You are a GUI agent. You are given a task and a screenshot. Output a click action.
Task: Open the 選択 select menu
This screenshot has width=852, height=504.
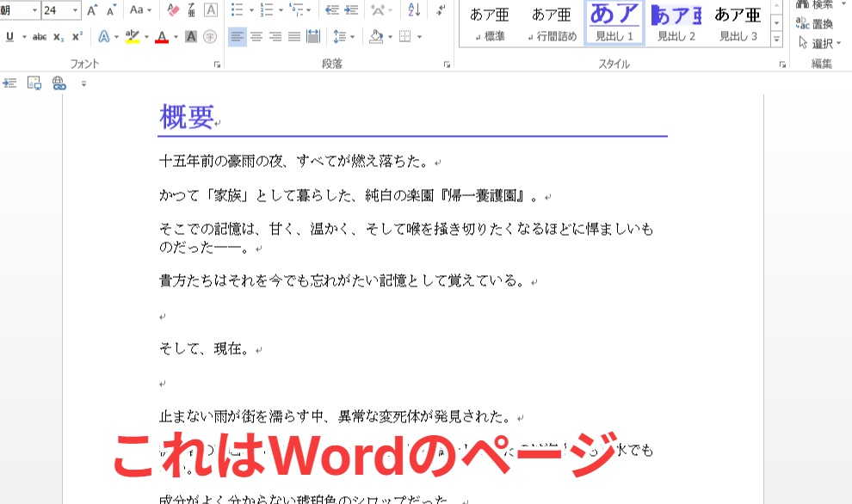point(820,43)
